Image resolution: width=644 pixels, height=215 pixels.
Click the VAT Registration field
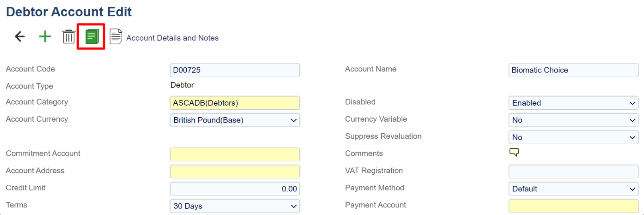point(573,172)
